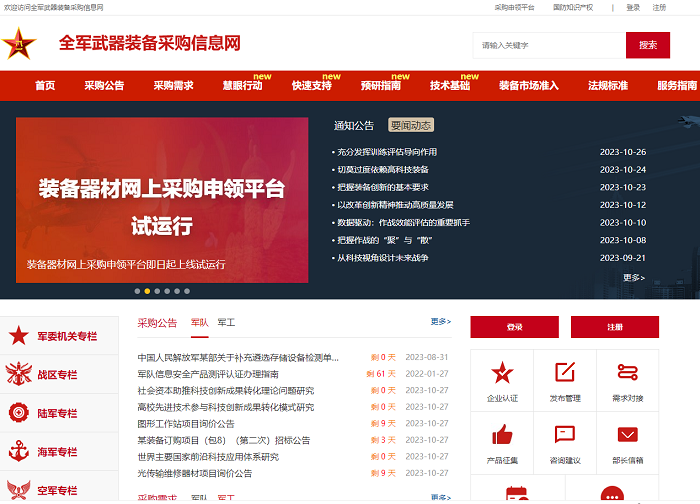The width and height of the screenshot is (700, 504).
Task: Open article 把握装备创新的基本要求
Action: (x=383, y=187)
